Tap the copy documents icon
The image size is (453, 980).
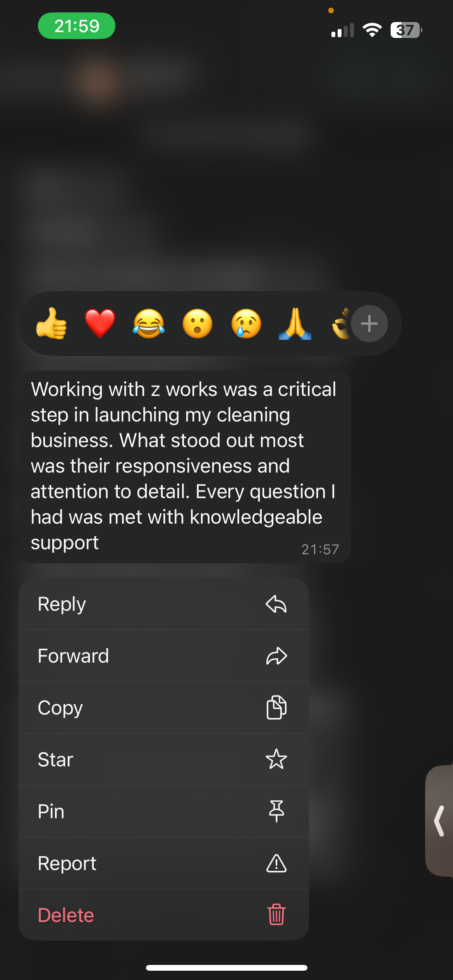pos(276,708)
